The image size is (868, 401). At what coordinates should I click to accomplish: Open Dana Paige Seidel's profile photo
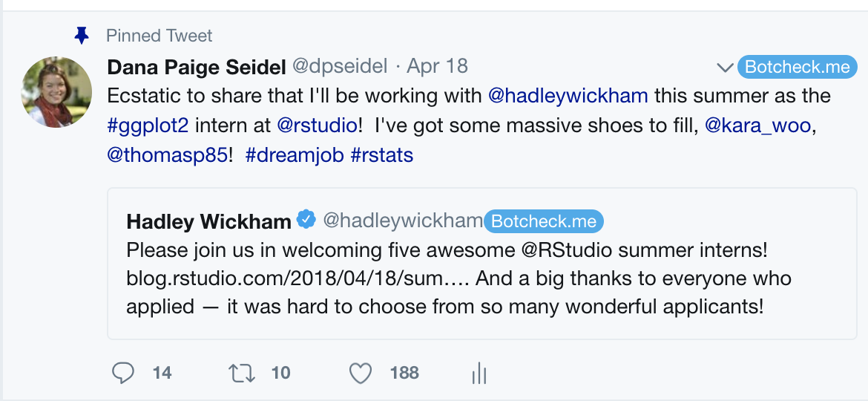click(56, 92)
